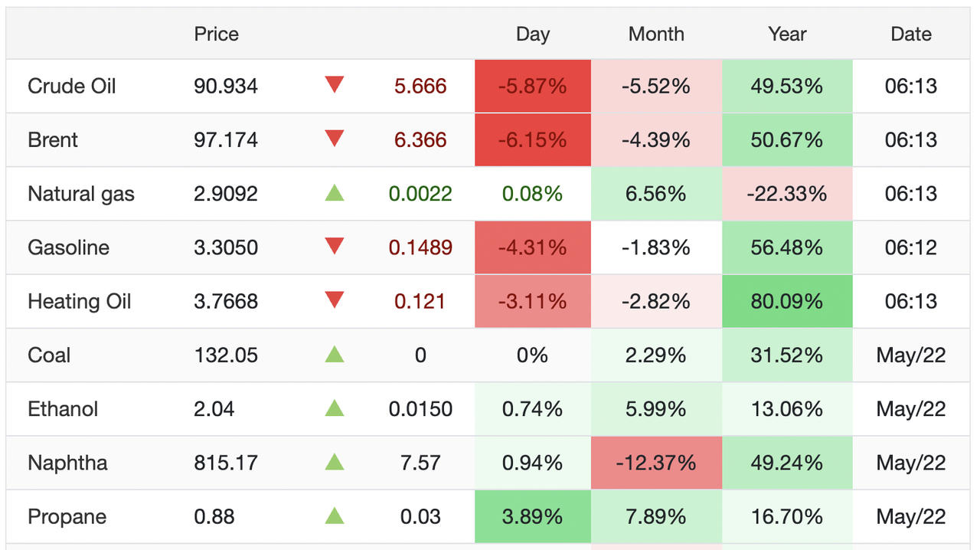980x550 pixels.
Task: Sort table by Price column header
Action: pos(216,34)
